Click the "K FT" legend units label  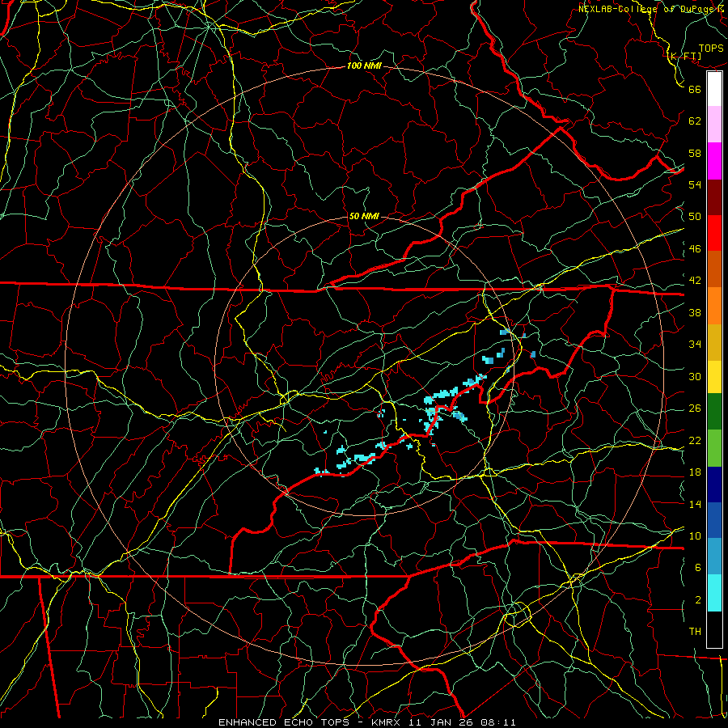(684, 57)
